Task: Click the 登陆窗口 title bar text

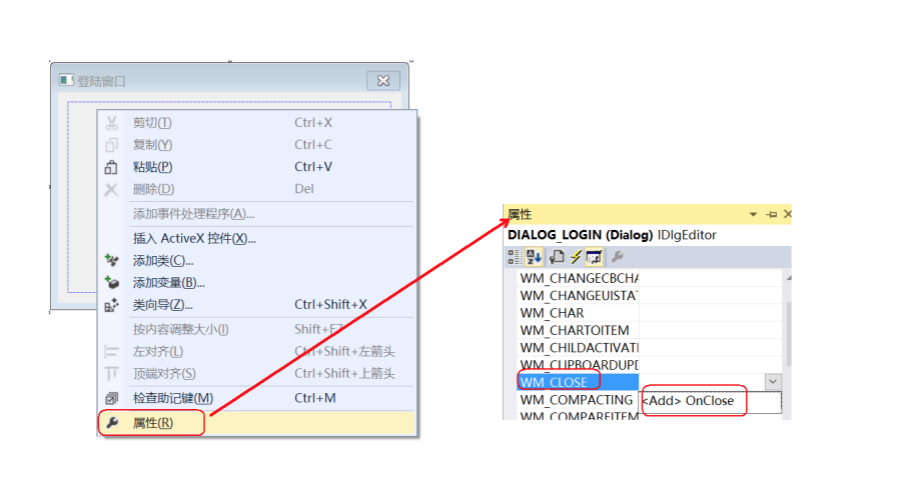Action: point(101,81)
